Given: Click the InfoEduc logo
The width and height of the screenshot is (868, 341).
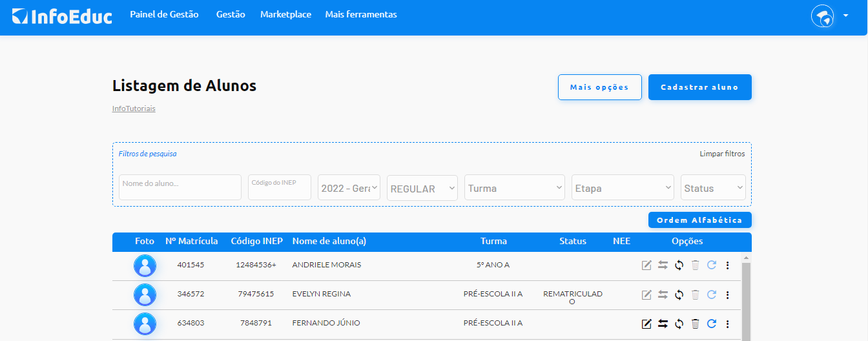Looking at the screenshot, I should tap(62, 16).
